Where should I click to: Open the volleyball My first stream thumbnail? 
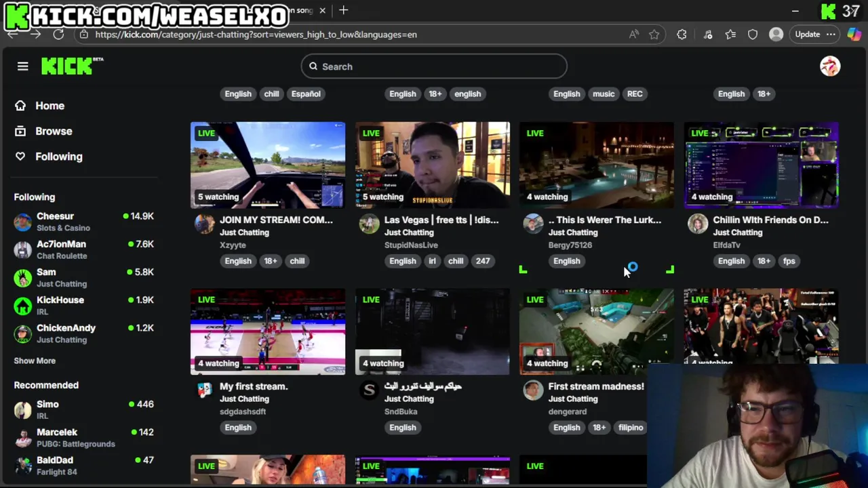click(x=268, y=331)
